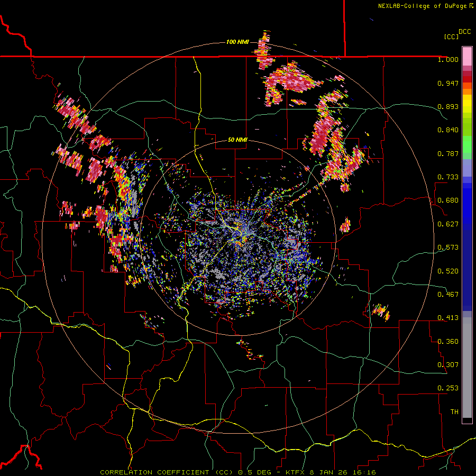476x476 pixels.
Task: Click the NEXLAB-College of DuPage label
Action: (422, 6)
